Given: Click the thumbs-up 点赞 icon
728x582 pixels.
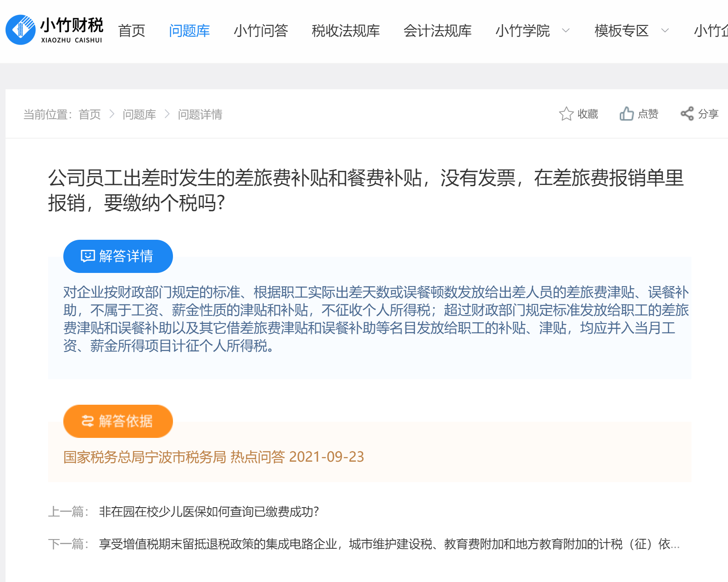Looking at the screenshot, I should coord(626,114).
